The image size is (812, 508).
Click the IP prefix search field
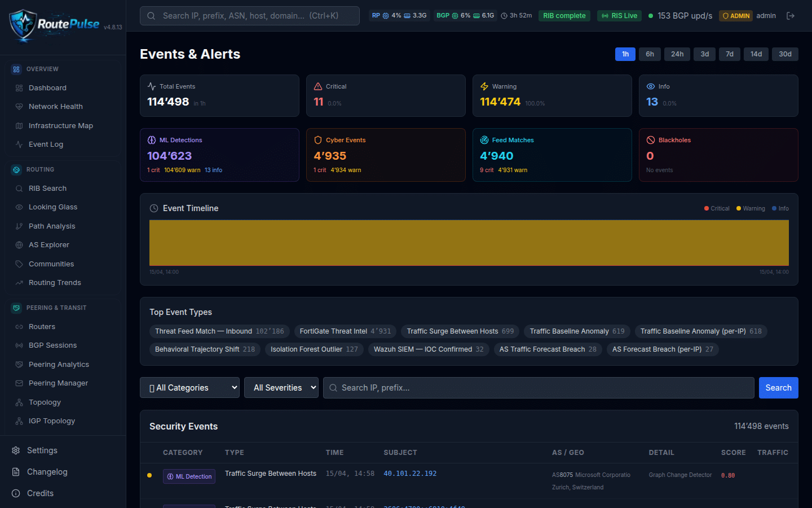pos(539,388)
